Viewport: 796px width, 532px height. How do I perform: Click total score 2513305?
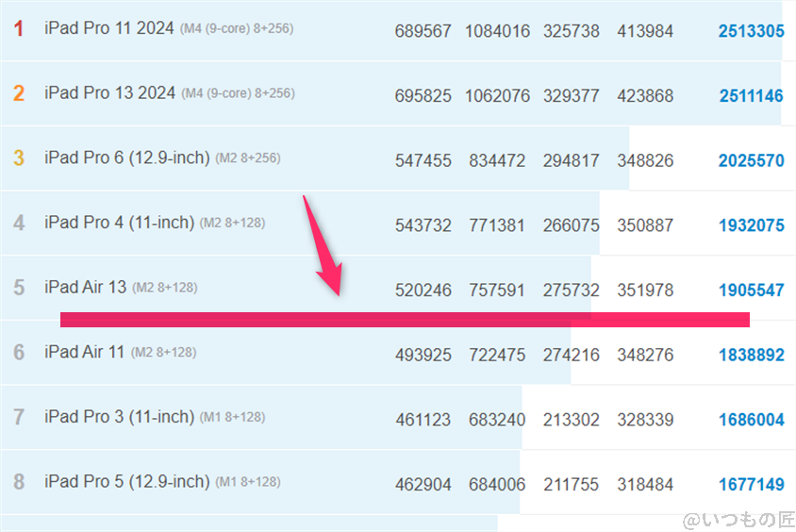[x=751, y=31]
